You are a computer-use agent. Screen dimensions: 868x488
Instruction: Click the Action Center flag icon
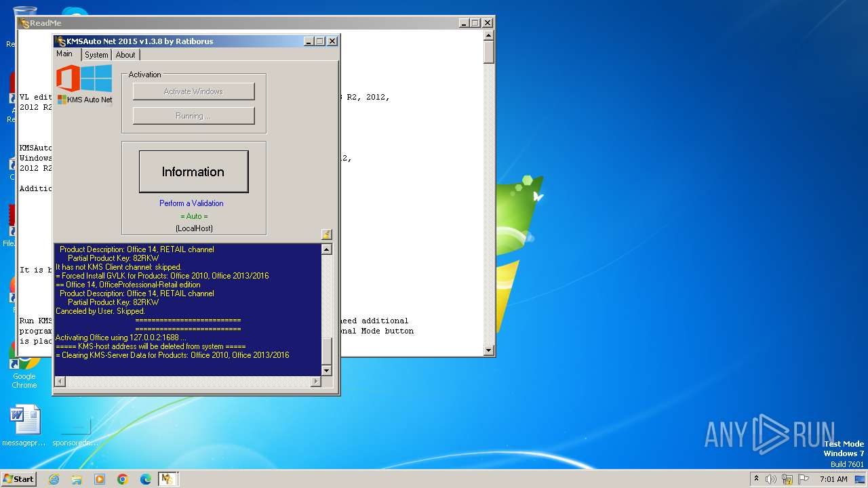tap(803, 479)
